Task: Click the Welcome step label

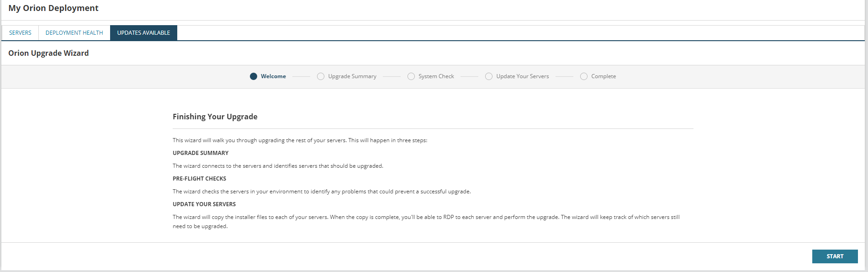Action: pyautogui.click(x=273, y=76)
